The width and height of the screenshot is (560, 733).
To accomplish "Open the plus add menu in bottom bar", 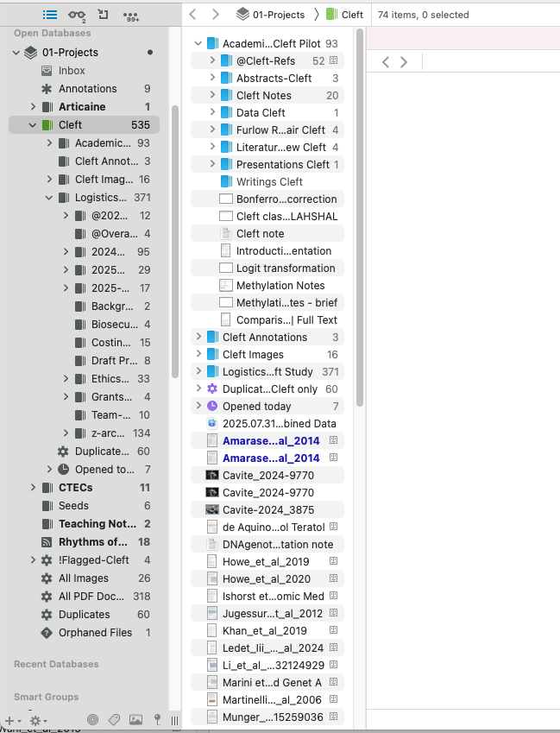I will pyautogui.click(x=9, y=719).
